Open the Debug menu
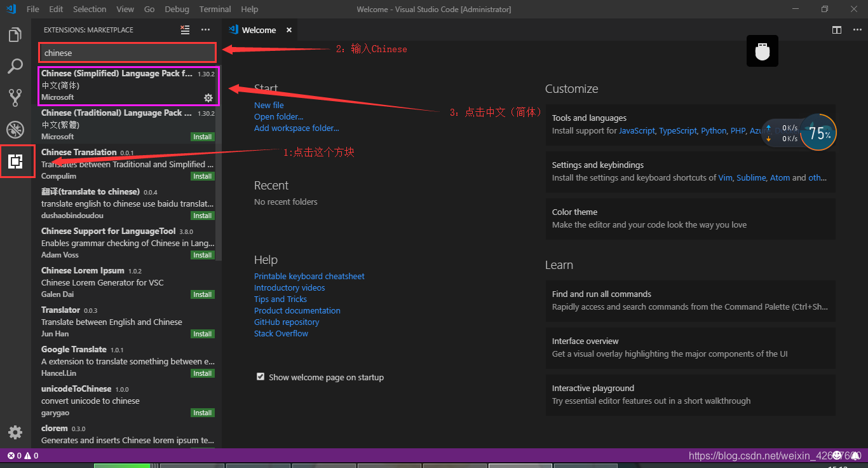This screenshot has width=868, height=468. 177,9
